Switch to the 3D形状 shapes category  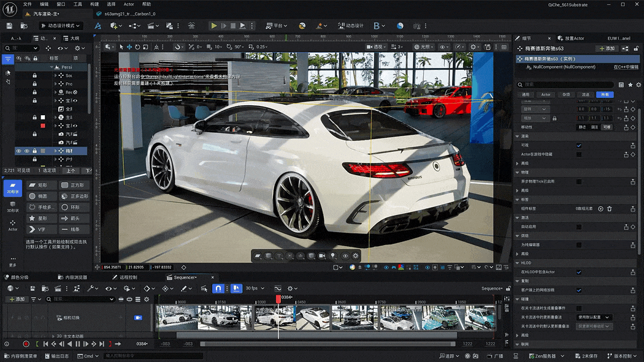pos(13,207)
